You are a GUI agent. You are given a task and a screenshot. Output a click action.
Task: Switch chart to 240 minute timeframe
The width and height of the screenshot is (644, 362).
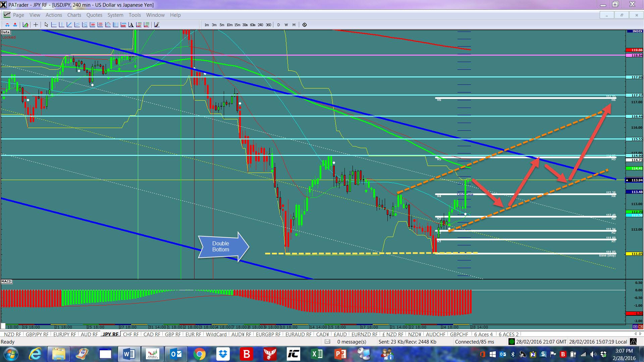click(x=260, y=25)
